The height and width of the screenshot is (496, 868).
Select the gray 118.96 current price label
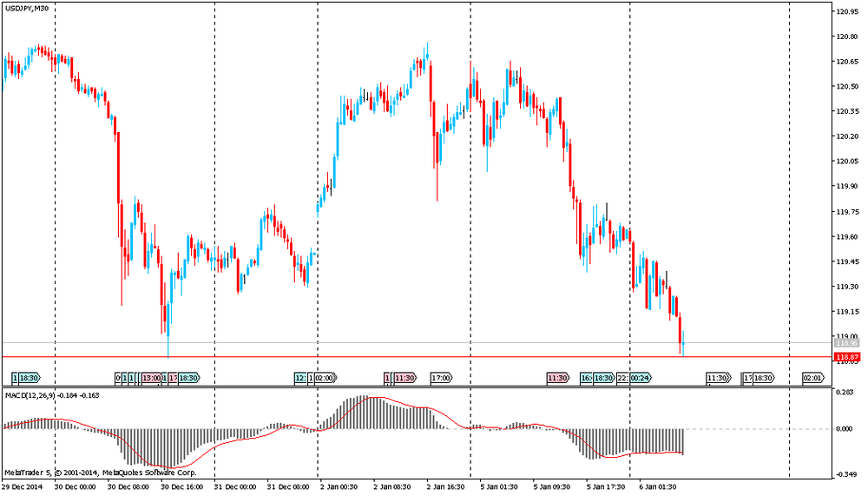pos(847,344)
